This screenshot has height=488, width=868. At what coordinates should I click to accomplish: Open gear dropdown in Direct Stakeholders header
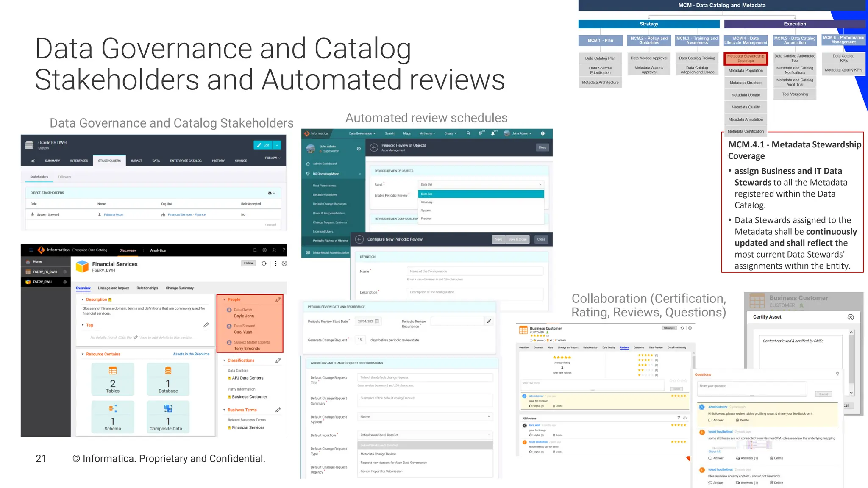tap(271, 193)
